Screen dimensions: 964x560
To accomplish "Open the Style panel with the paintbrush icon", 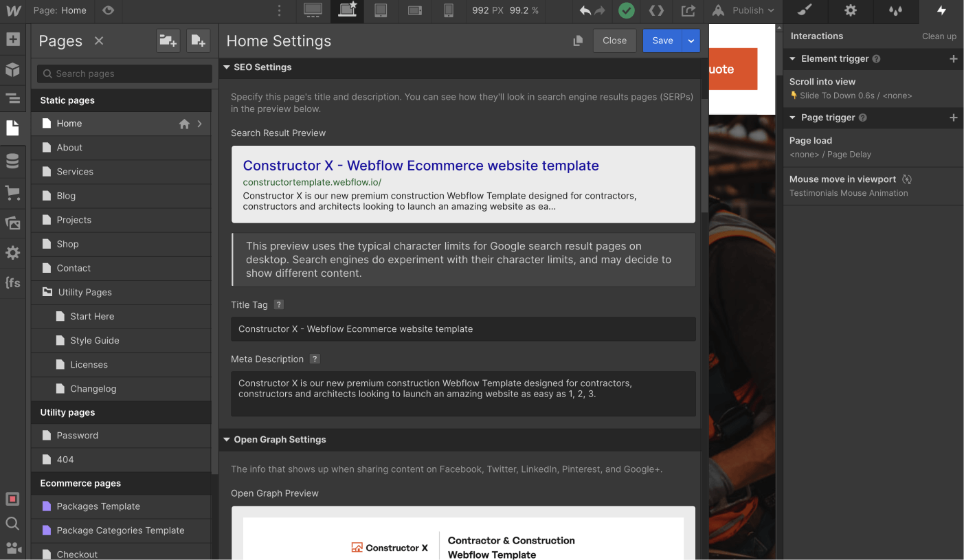I will pos(804,11).
